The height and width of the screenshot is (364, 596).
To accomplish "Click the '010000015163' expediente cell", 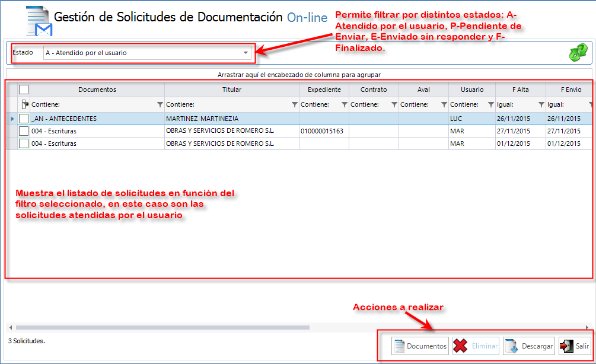I will (324, 131).
